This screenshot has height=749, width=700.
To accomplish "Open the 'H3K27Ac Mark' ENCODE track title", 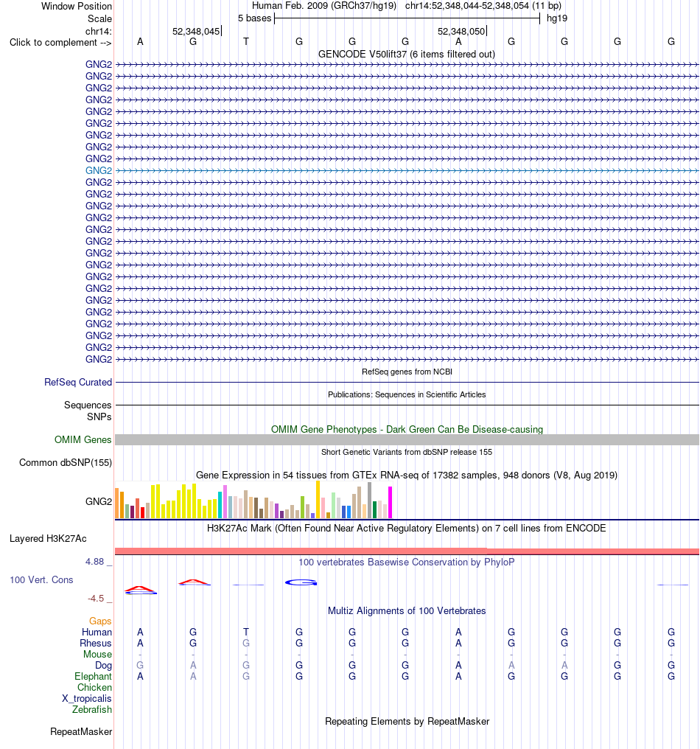I will (x=406, y=529).
